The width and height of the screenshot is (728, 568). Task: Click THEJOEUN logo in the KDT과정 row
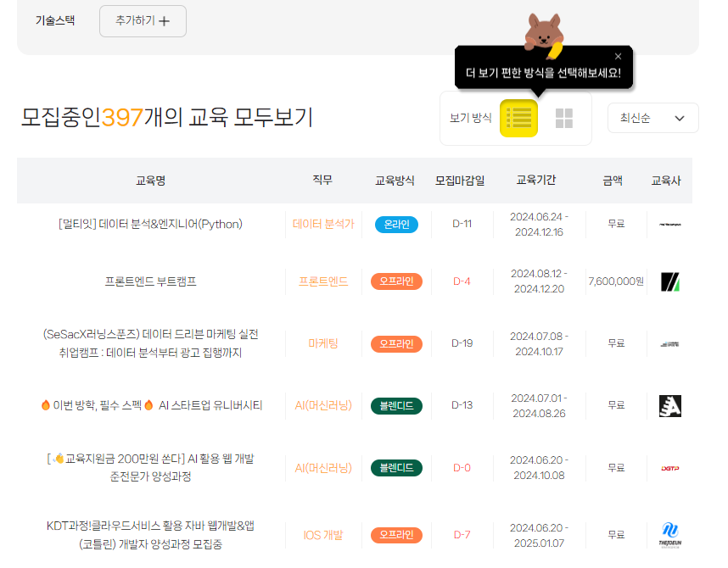[670, 535]
